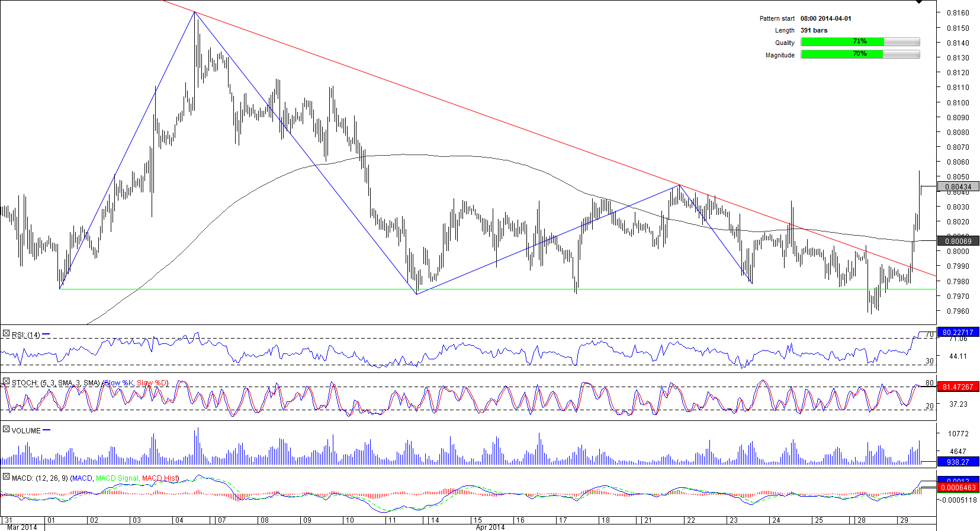The image size is (980, 531).
Task: Click the VOLUME blue legend swatch
Action: point(47,430)
